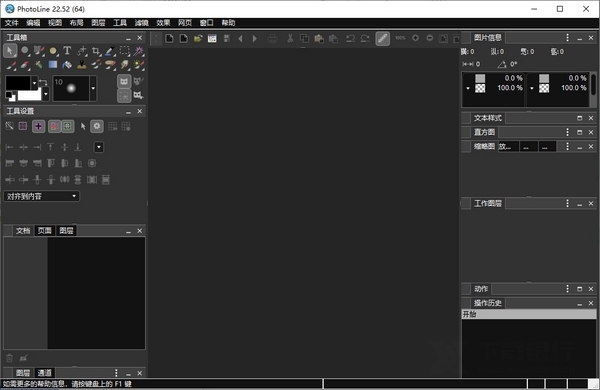This screenshot has height=390, width=600.
Task: Click the Print icon in toolbar
Action: click(x=272, y=38)
